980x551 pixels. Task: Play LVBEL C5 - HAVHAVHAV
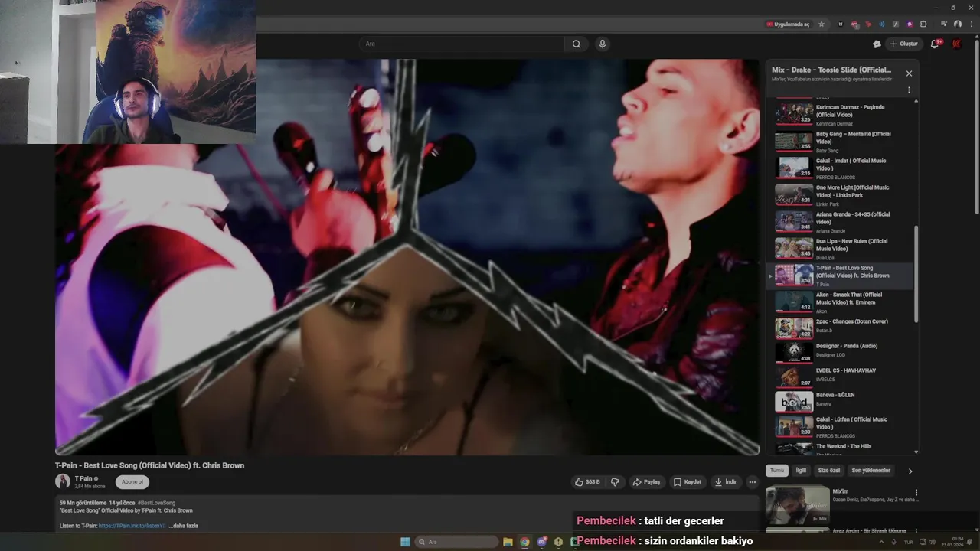(x=840, y=377)
